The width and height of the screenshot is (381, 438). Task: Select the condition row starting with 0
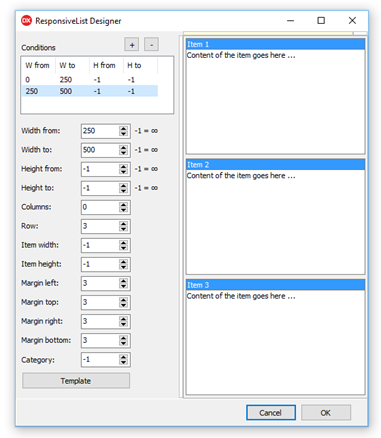click(x=90, y=80)
